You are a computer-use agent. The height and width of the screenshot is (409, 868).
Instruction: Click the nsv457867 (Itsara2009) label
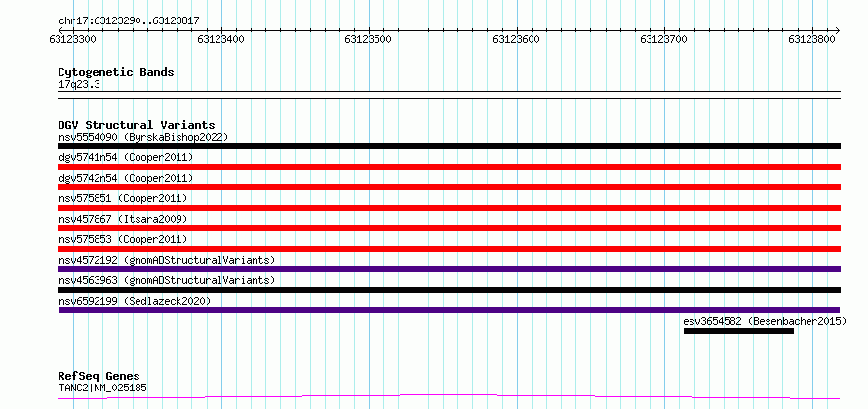point(123,219)
